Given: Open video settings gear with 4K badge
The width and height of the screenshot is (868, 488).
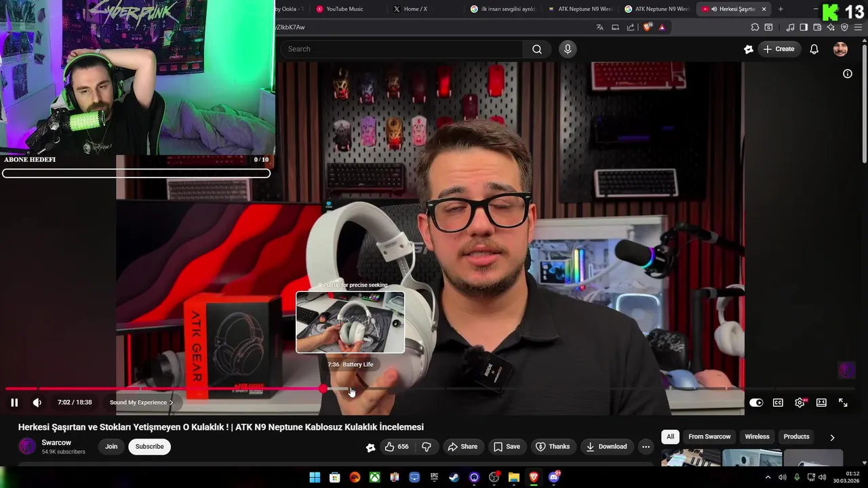Looking at the screenshot, I should 800,403.
